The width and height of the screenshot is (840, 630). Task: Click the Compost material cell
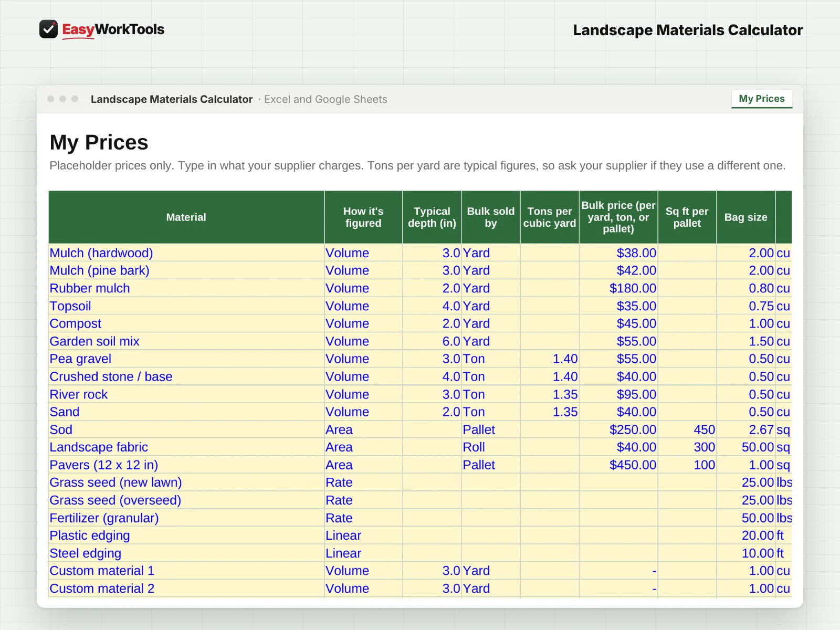(x=186, y=323)
